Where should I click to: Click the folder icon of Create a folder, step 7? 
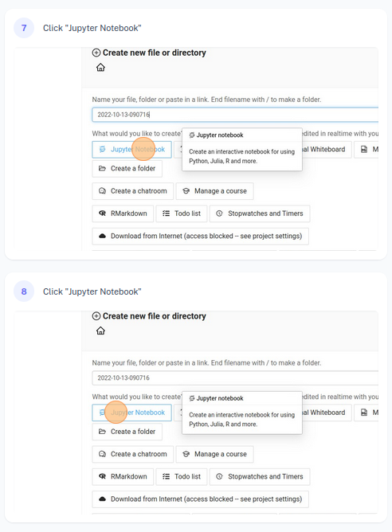tap(102, 168)
